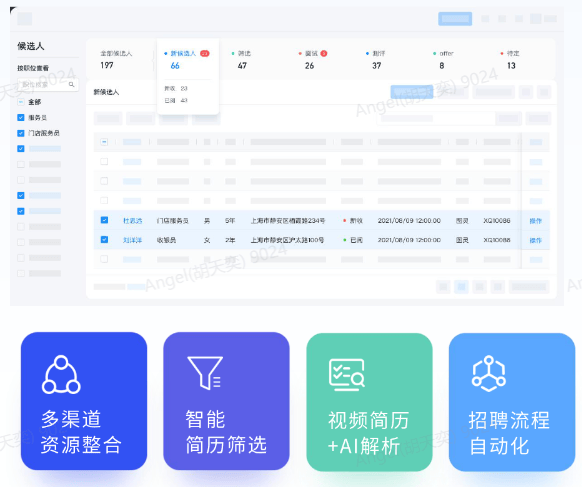The image size is (582, 487).
Task: Uncheck the 门店服务员 position checkbox
Action: tap(21, 133)
